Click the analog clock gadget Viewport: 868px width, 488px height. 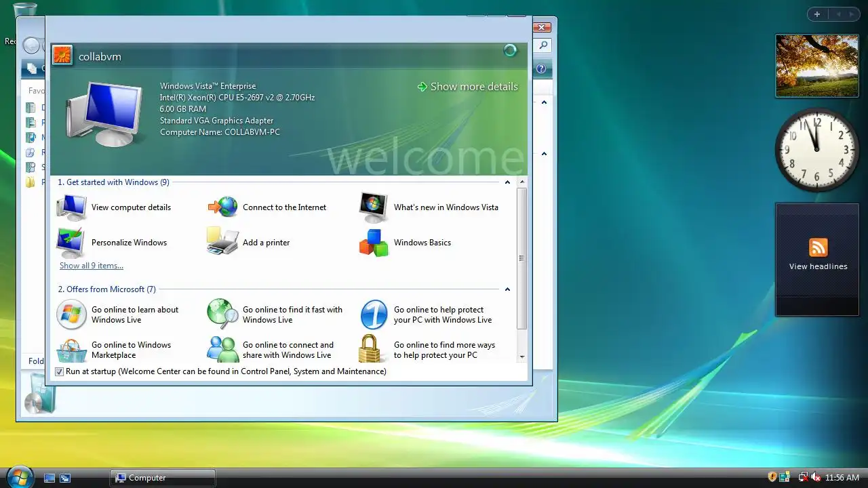(x=817, y=150)
